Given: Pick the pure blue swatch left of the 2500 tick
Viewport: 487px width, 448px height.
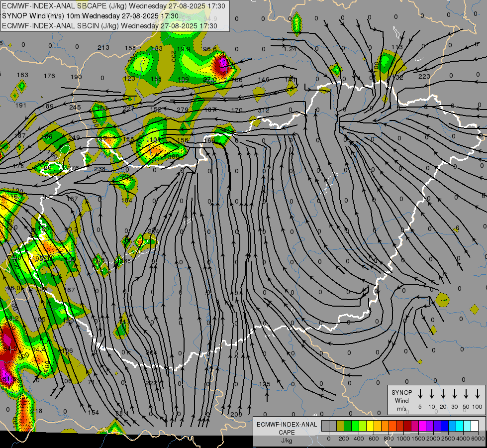Looking at the screenshot, I should pyautogui.click(x=445, y=426).
